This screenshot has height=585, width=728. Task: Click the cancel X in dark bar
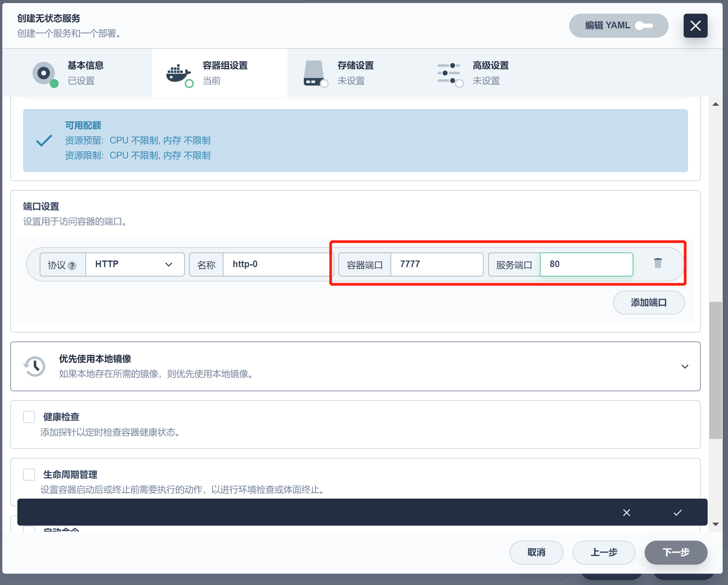626,512
